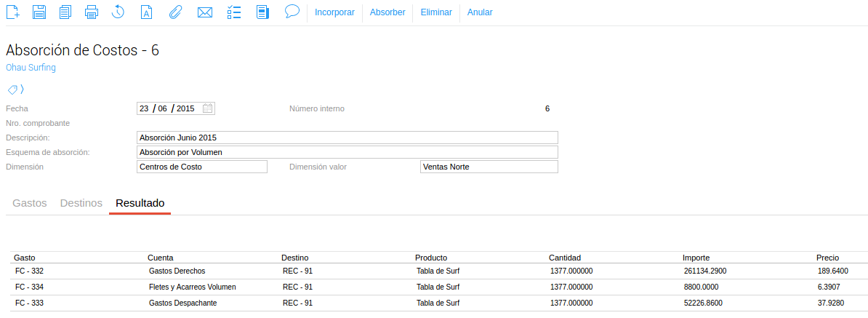Image resolution: width=868 pixels, height=318 pixels.
Task: Send by email using the envelope icon
Action: [204, 12]
